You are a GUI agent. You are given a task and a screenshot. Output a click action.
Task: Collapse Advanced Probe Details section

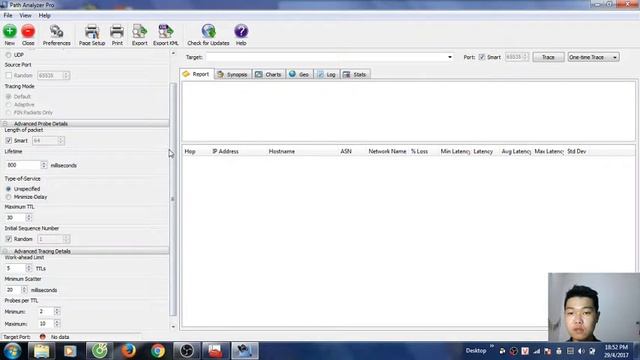coord(5,123)
